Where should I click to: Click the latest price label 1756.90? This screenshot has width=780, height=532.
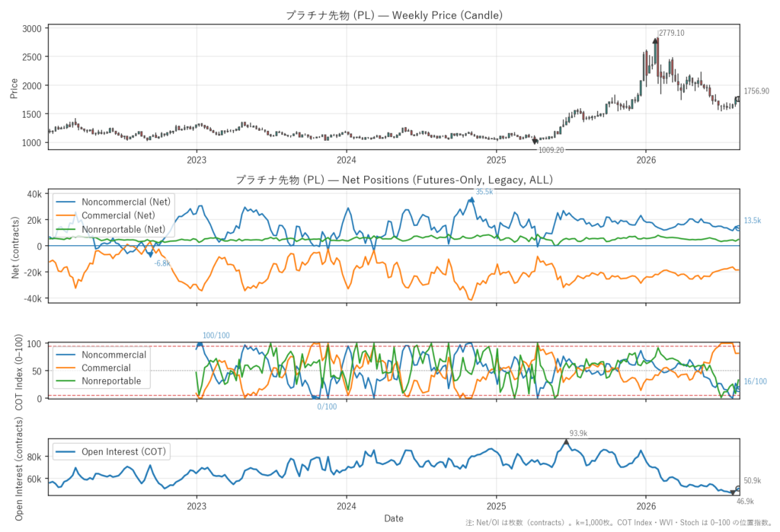pyautogui.click(x=756, y=91)
